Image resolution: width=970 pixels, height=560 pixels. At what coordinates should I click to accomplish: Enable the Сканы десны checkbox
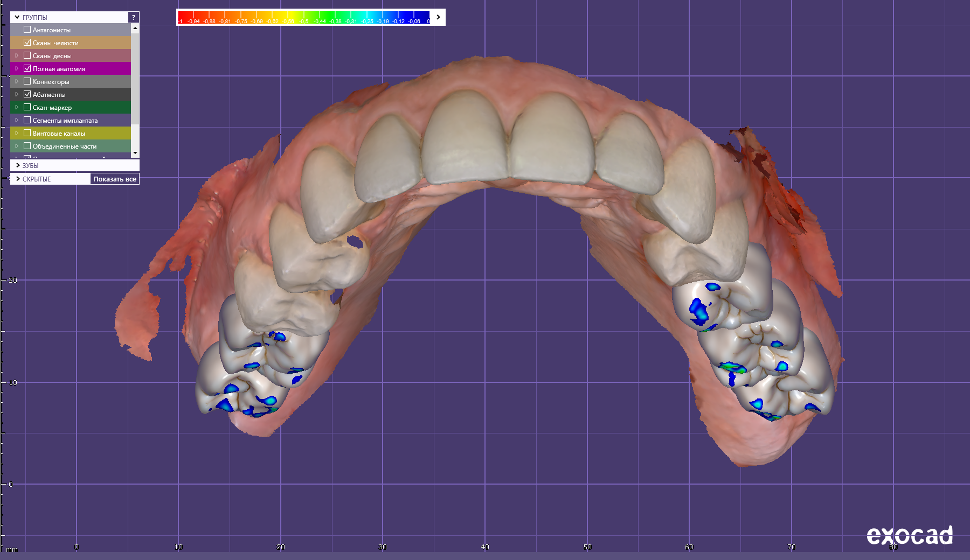click(27, 55)
